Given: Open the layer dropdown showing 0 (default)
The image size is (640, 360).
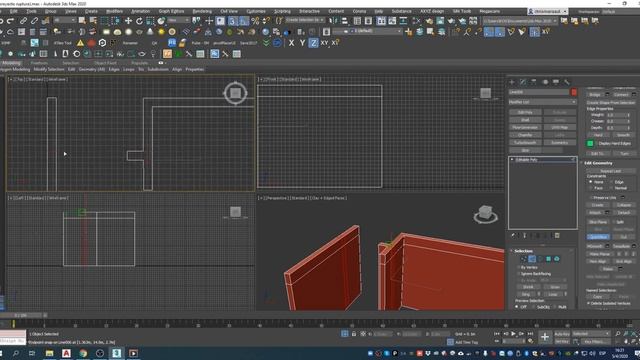Looking at the screenshot, I should point(367,31).
